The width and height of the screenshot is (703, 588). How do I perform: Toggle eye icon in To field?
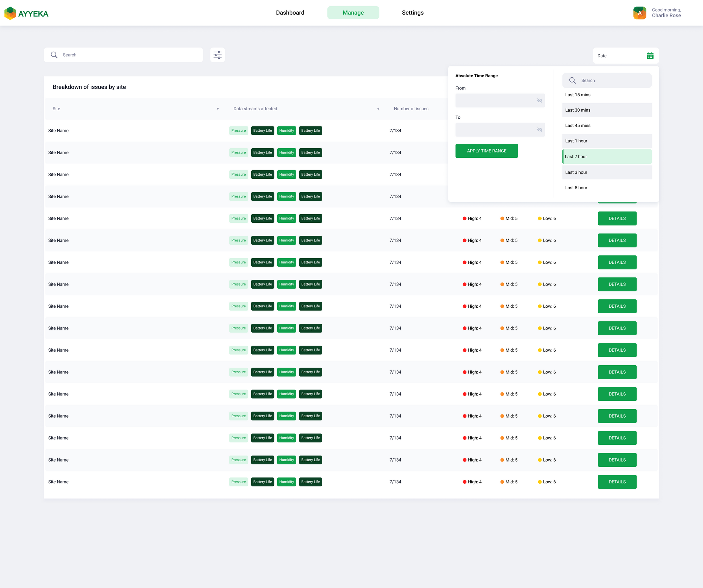[x=540, y=130]
